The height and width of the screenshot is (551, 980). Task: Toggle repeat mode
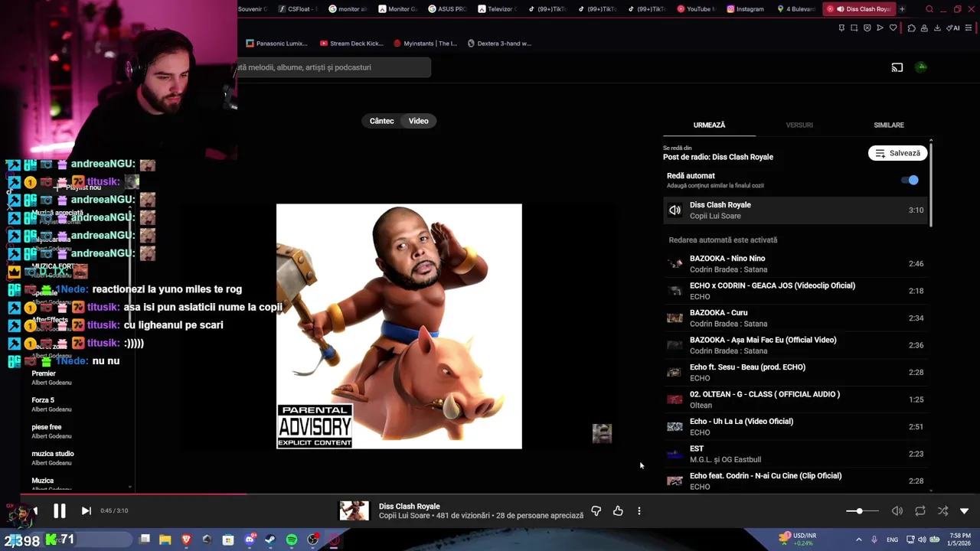coord(920,511)
